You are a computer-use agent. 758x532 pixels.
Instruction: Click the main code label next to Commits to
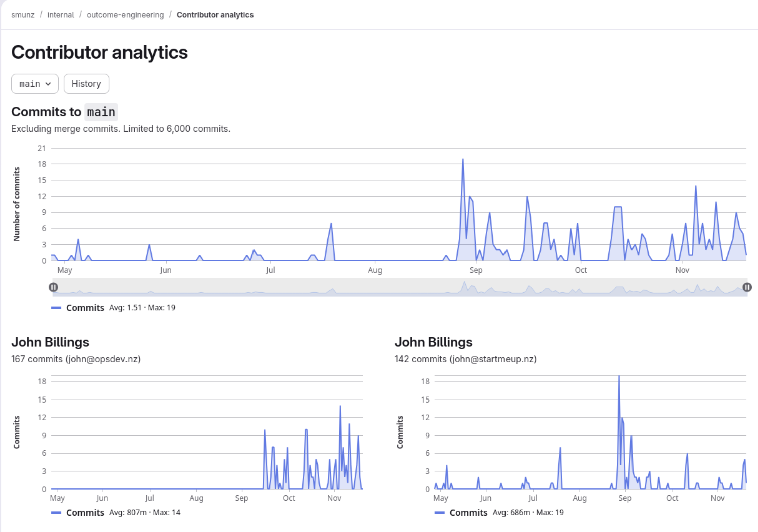point(101,112)
